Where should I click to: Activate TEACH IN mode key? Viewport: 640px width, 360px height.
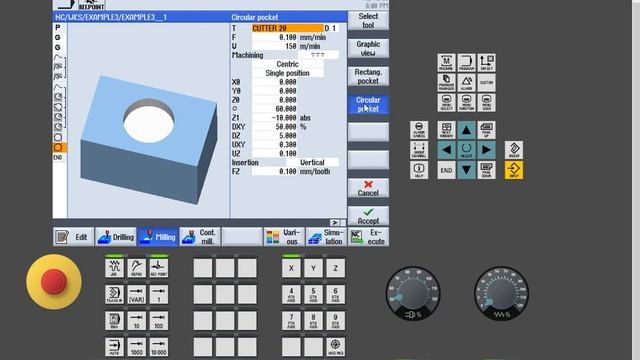[114, 294]
